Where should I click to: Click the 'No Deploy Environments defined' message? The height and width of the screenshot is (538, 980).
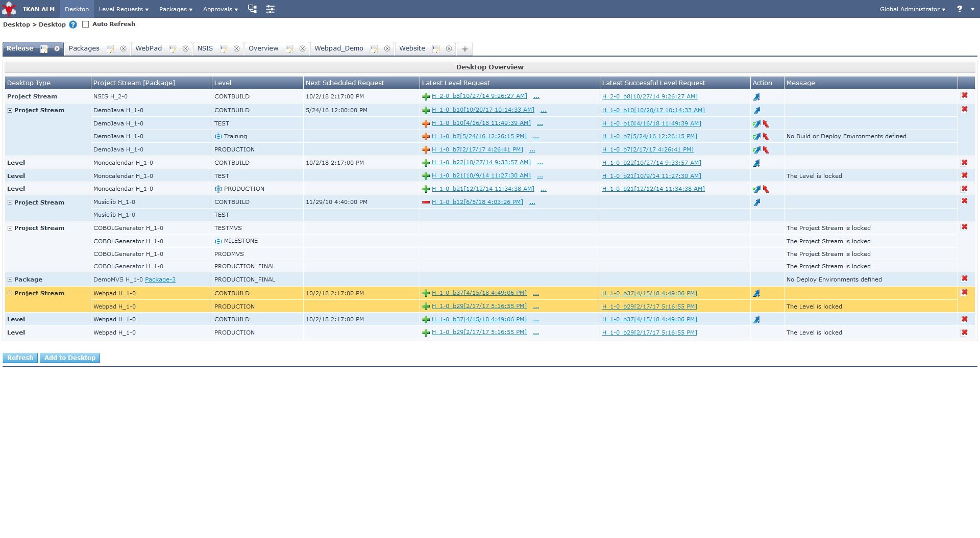click(x=834, y=279)
